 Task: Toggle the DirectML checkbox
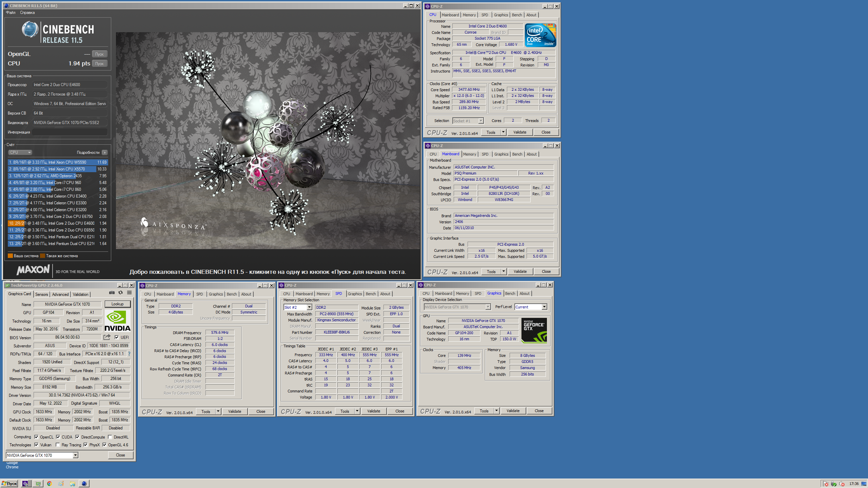click(110, 437)
